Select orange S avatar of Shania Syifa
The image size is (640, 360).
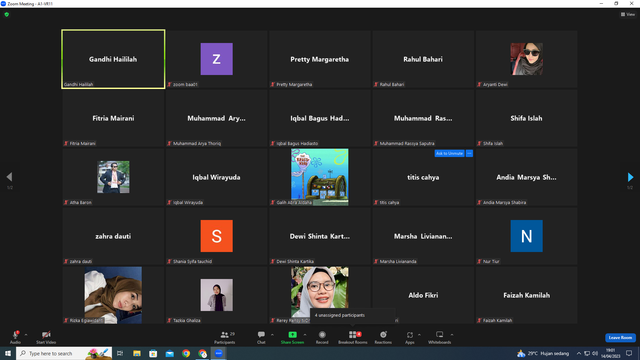[217, 236]
